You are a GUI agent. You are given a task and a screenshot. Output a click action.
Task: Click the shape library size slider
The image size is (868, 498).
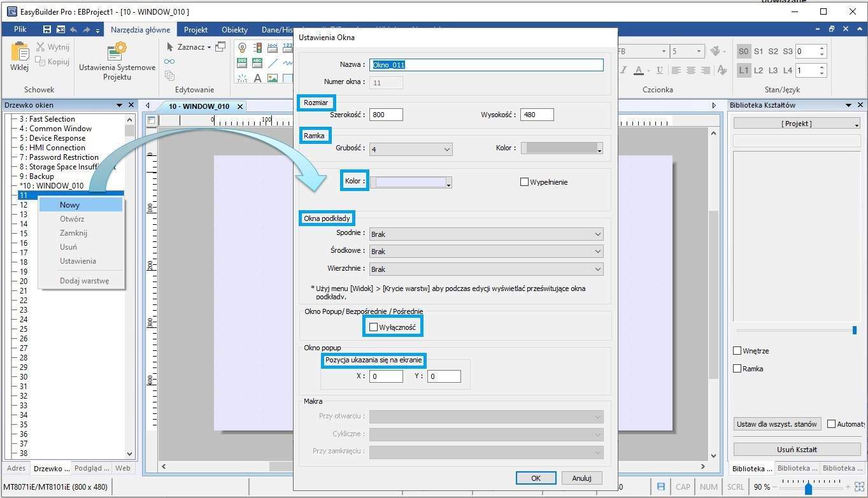point(855,330)
